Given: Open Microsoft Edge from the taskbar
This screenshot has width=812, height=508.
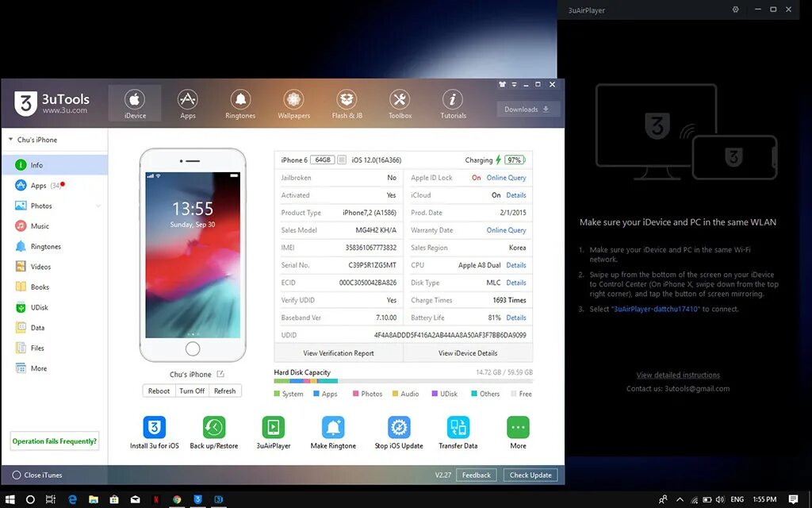Looking at the screenshot, I should tap(72, 500).
